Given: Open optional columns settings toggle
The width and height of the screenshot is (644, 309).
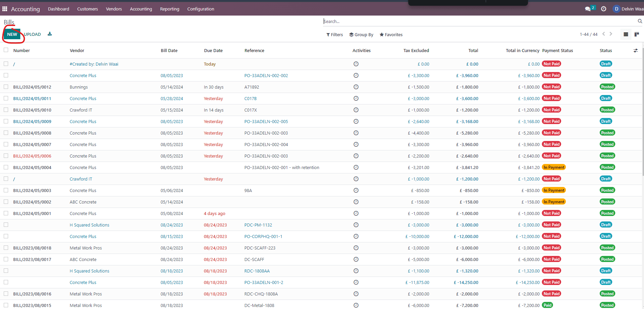Looking at the screenshot, I should (x=636, y=50).
